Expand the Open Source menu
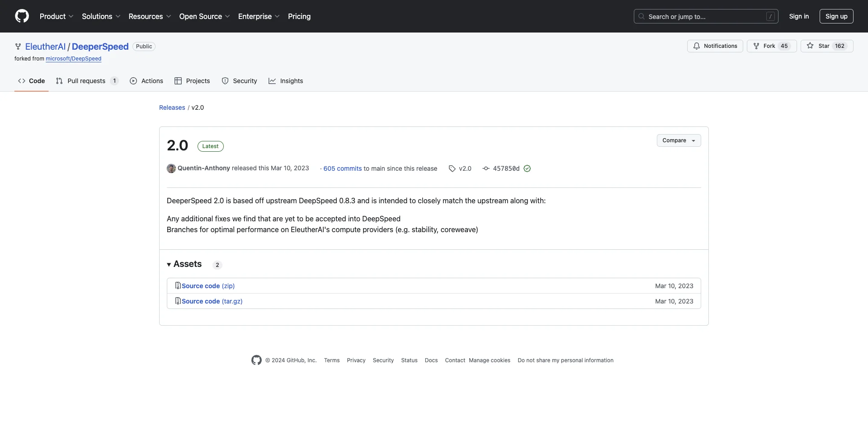 click(x=204, y=16)
